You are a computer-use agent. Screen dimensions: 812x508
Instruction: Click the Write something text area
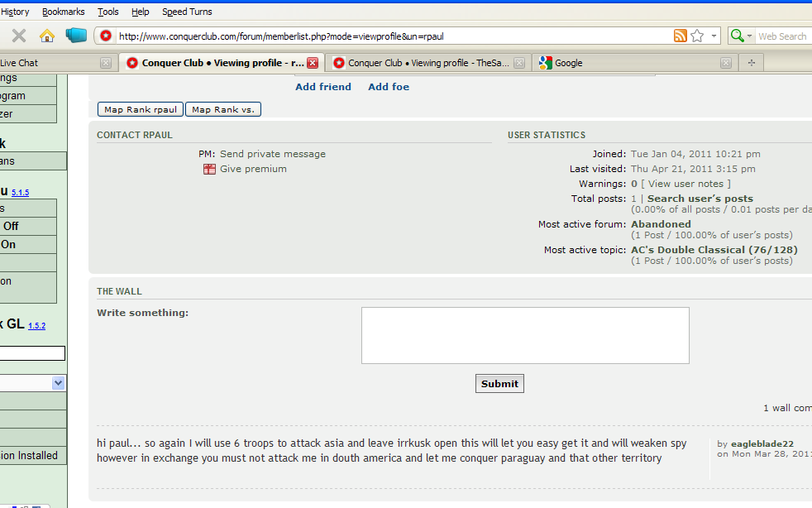click(x=525, y=335)
